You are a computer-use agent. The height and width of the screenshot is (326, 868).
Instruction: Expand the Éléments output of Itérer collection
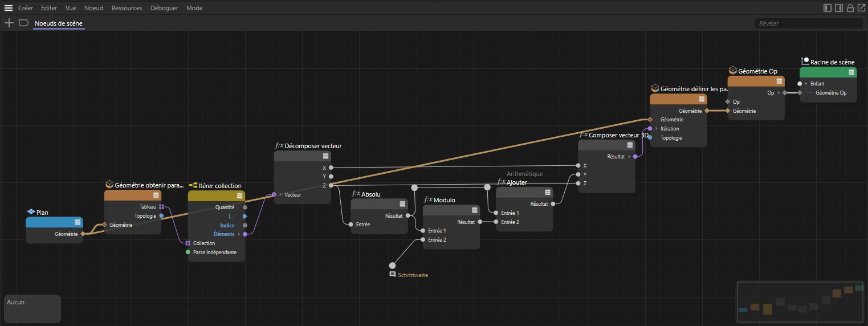pos(239,234)
